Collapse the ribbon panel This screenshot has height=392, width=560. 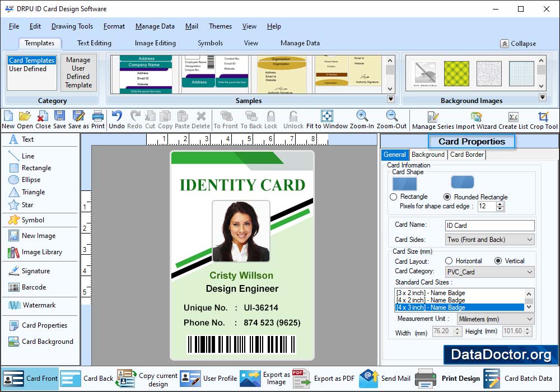[518, 44]
